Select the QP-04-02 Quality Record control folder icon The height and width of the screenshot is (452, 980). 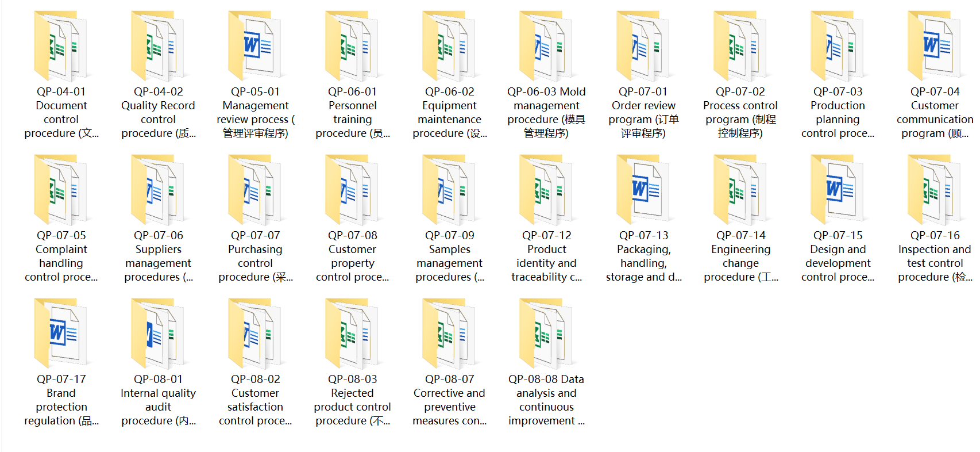[x=158, y=46]
